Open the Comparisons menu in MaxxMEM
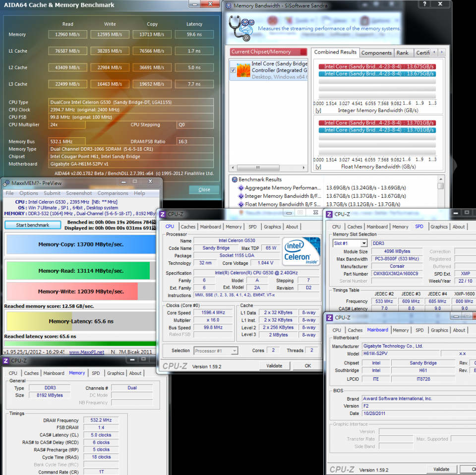This screenshot has width=476, height=475. point(114,193)
